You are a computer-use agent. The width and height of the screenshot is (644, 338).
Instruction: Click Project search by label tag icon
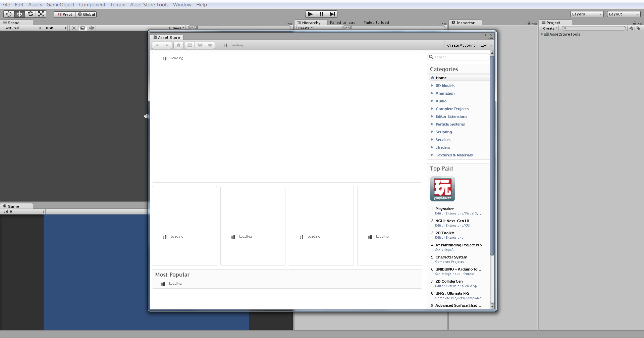(638, 29)
